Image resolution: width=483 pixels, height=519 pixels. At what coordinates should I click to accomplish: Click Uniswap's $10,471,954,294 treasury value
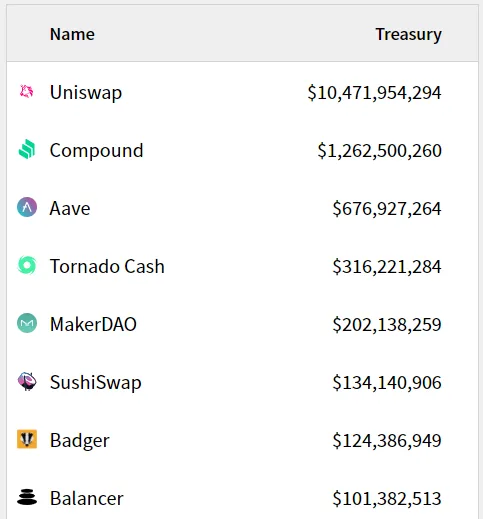pos(375,93)
